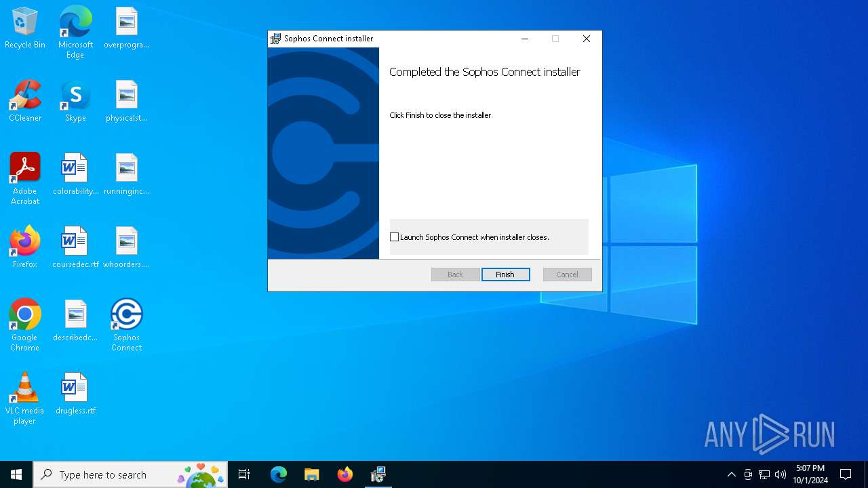Image resolution: width=868 pixels, height=488 pixels.
Task: Open Task View from the taskbar
Action: (x=244, y=474)
